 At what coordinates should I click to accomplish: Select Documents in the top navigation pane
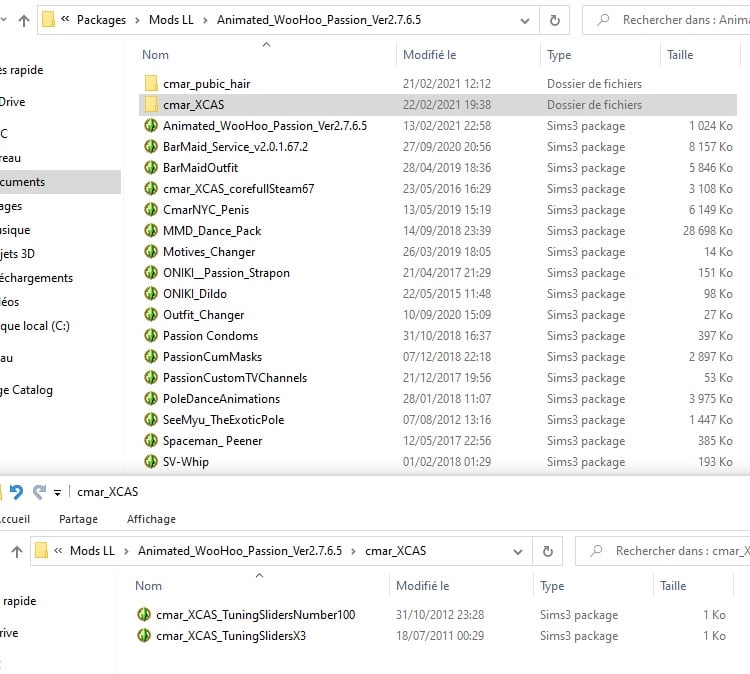(60, 182)
